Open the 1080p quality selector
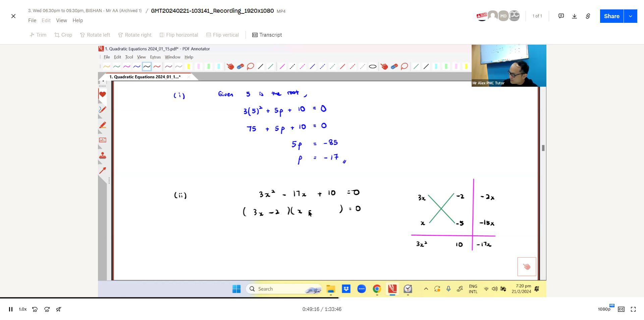 (x=604, y=309)
